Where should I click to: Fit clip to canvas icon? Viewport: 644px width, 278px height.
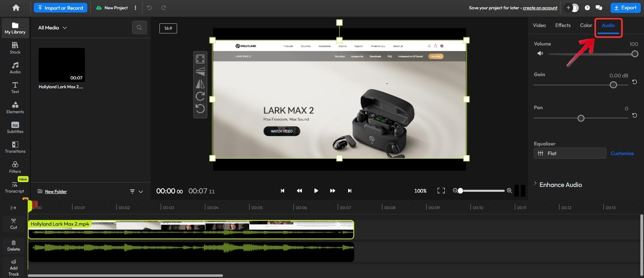[200, 59]
